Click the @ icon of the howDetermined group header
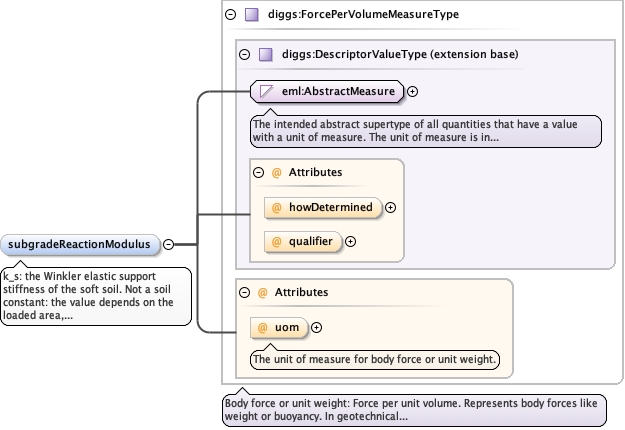 click(276, 173)
